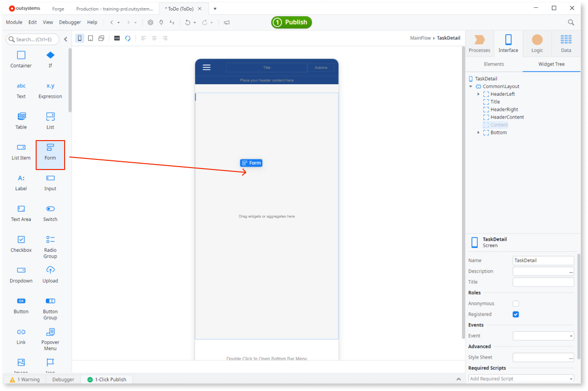Select the Upload widget in the toolbox
This screenshot has height=391, width=588.
click(x=50, y=274)
